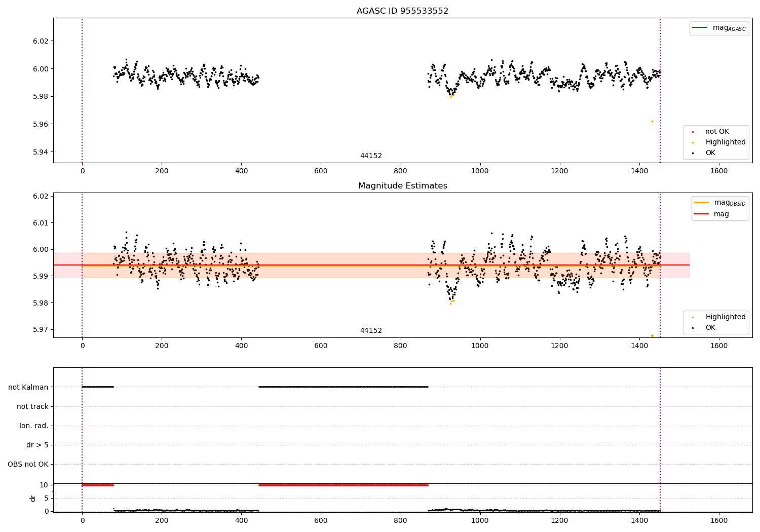This screenshot has height=532, width=760.
Task: Click the orange outlier point near 5.96 in top plot
Action: tap(652, 121)
